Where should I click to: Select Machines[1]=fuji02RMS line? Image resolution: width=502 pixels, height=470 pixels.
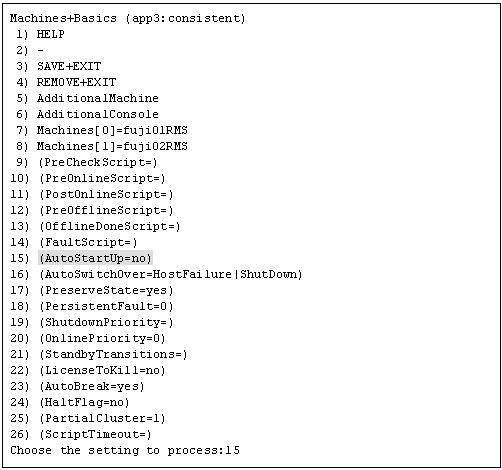(112, 146)
